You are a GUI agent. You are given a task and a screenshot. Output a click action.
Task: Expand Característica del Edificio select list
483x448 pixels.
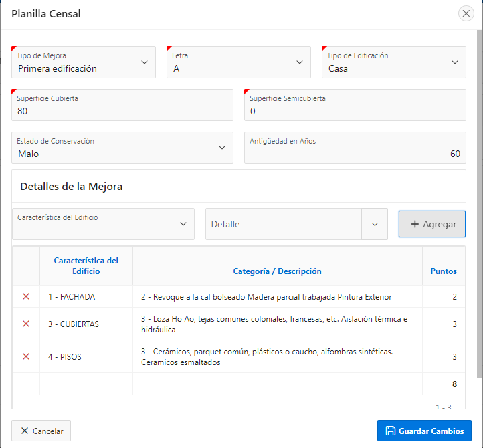[103, 224]
